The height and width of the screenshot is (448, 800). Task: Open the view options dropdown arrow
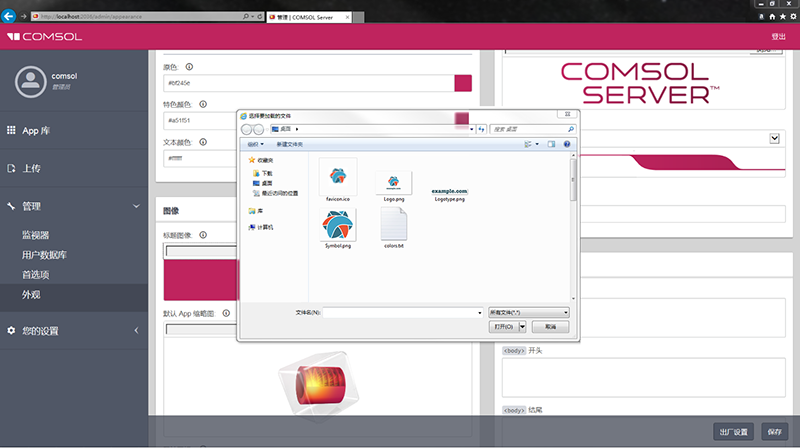point(537,144)
